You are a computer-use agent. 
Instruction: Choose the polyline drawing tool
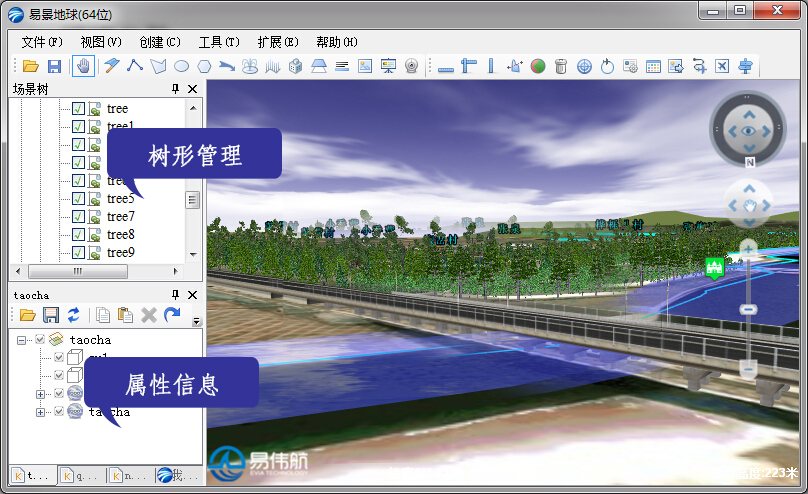pos(135,66)
